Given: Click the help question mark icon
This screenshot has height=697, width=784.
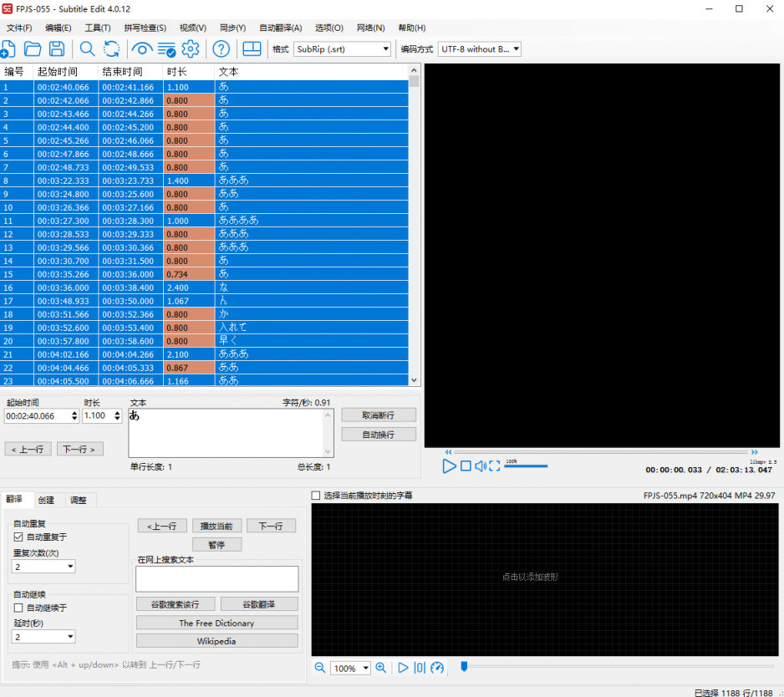Looking at the screenshot, I should coord(221,49).
